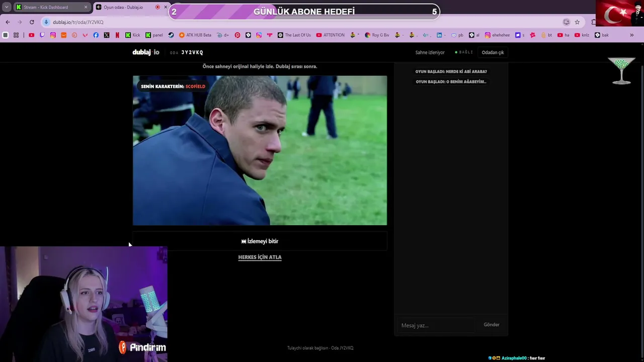Open the ATTENTION YouTube bookmark

331,35
